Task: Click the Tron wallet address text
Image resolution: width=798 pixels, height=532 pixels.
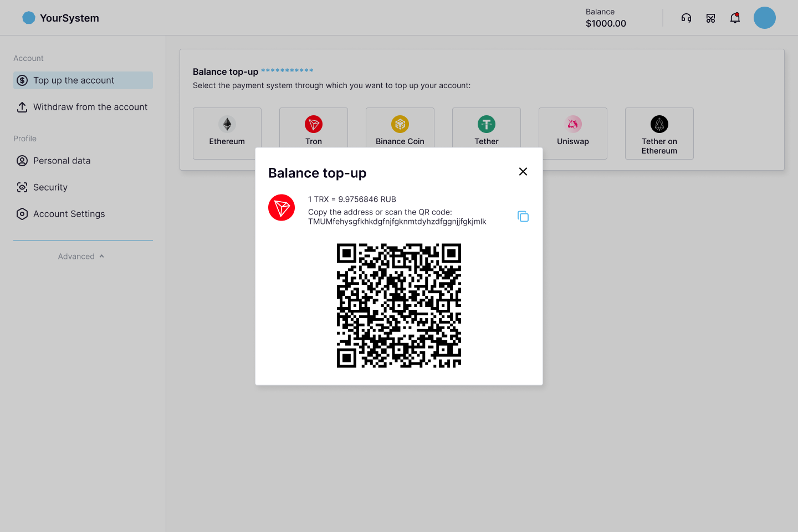Action: [x=397, y=222]
